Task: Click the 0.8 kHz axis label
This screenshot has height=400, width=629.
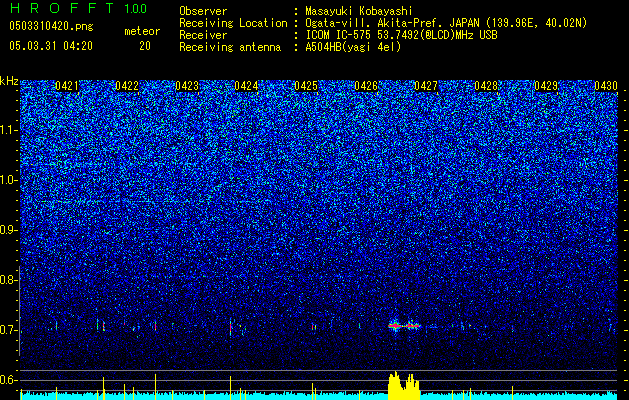Action: pos(7,280)
